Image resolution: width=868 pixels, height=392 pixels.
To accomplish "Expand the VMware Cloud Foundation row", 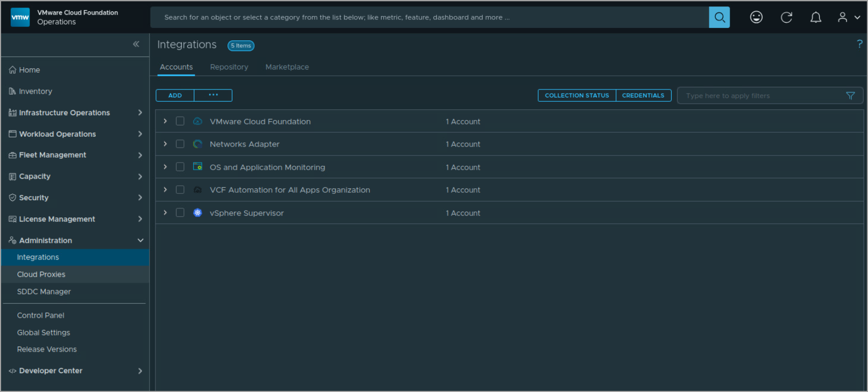I will 165,121.
